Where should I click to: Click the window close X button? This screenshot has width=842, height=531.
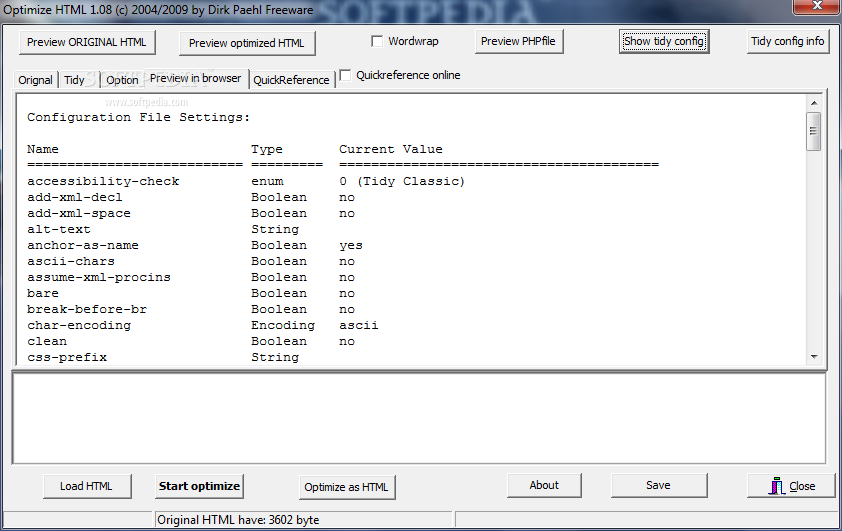817,6
